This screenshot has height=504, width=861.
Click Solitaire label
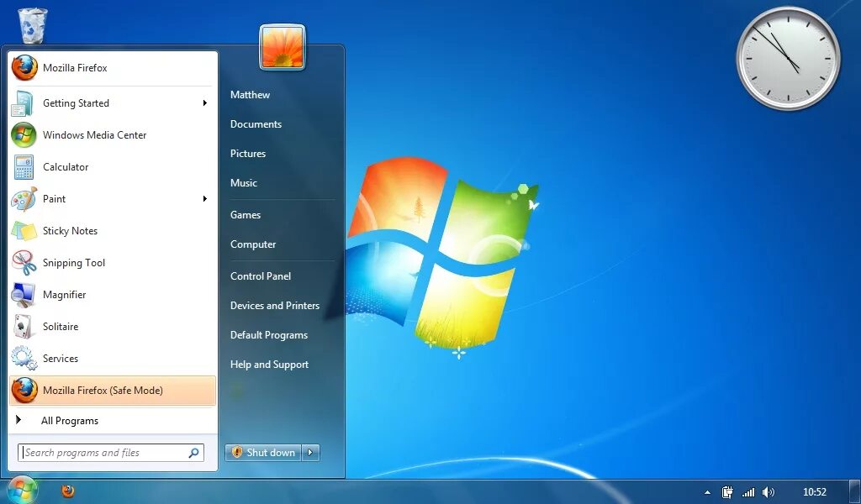point(61,326)
